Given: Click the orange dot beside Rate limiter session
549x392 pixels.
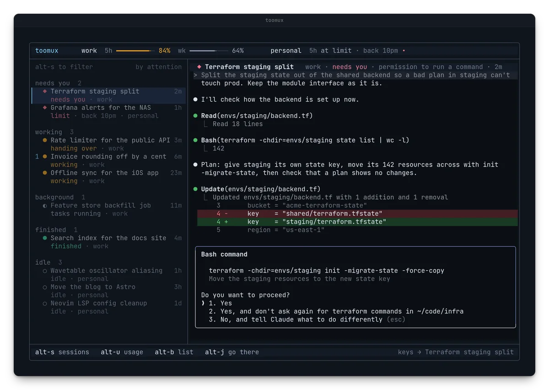Looking at the screenshot, I should pyautogui.click(x=45, y=140).
